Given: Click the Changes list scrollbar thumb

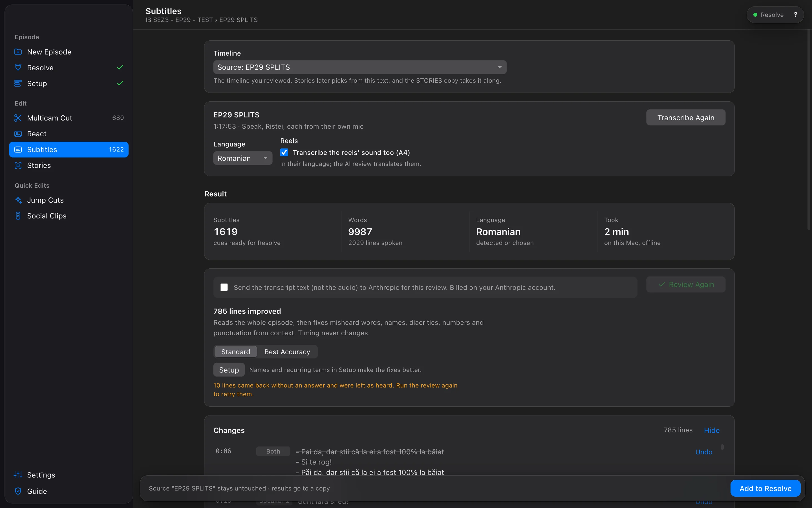Looking at the screenshot, I should [722, 447].
